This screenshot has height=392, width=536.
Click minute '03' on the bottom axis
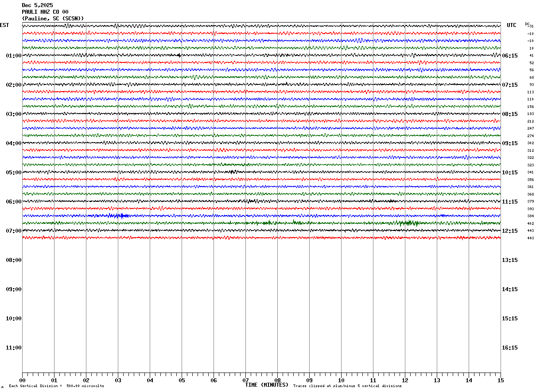tap(118, 380)
